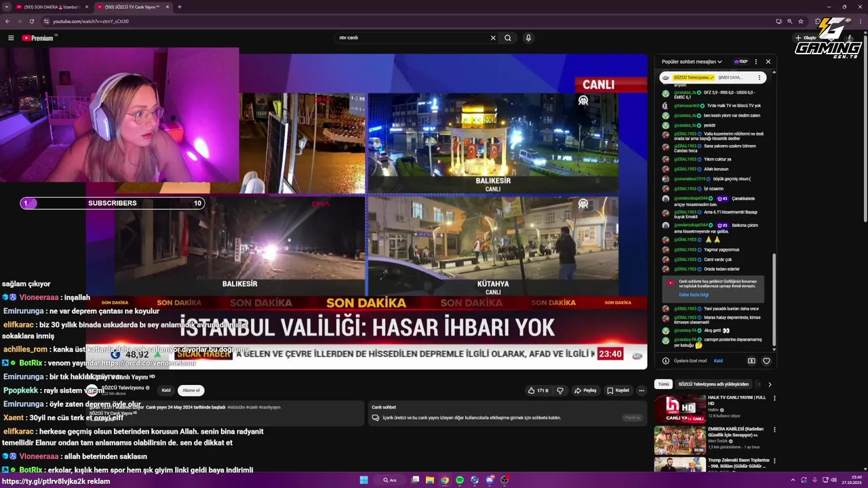Viewport: 868px width, 488px height.
Task: Open options menu for Trump Zelenski video
Action: click(774, 461)
